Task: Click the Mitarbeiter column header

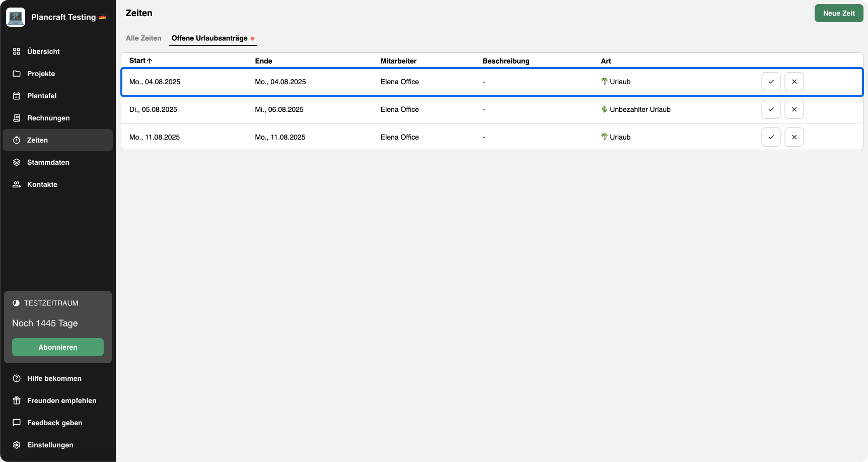Action: click(398, 61)
